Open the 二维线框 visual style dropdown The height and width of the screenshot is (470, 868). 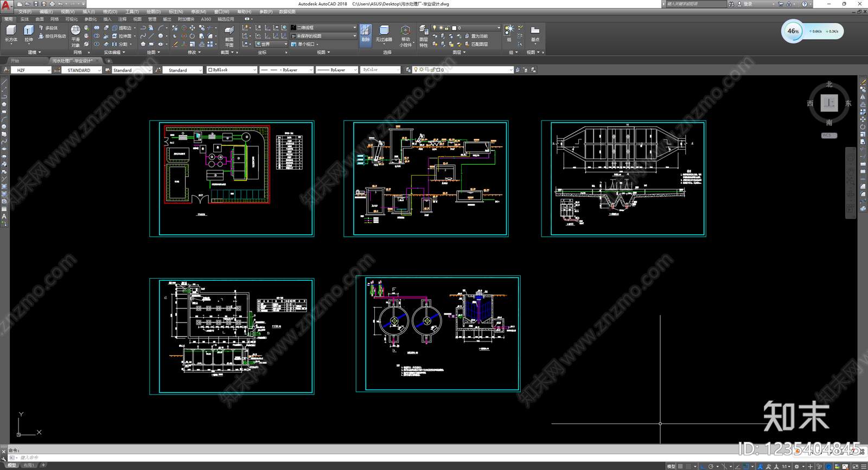coord(323,28)
